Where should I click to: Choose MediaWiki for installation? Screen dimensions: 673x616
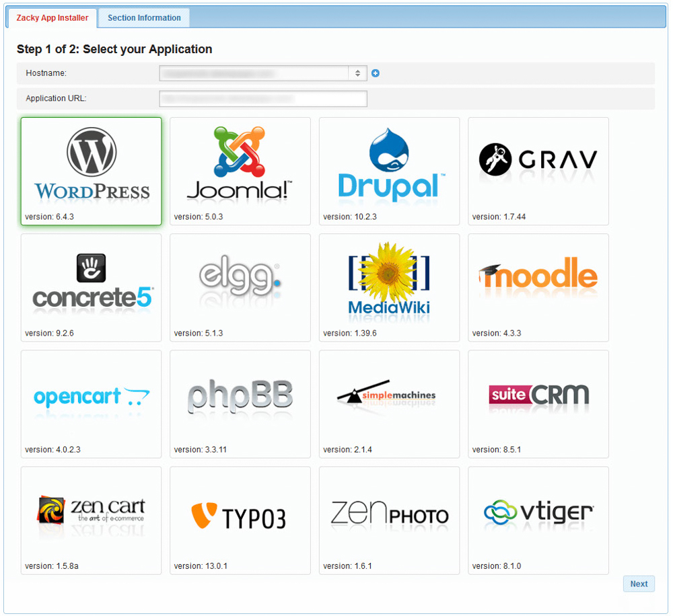pyautogui.click(x=389, y=286)
